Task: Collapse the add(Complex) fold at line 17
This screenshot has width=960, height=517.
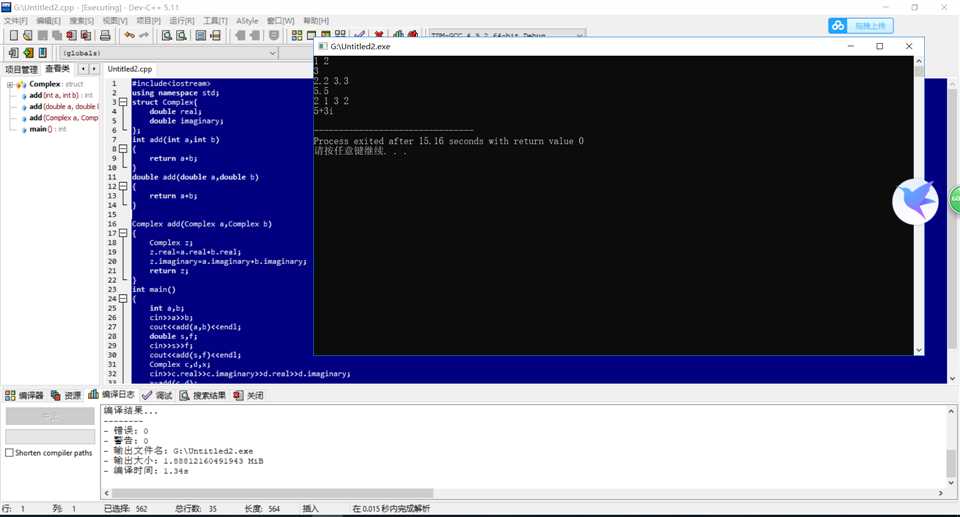Action: [123, 233]
